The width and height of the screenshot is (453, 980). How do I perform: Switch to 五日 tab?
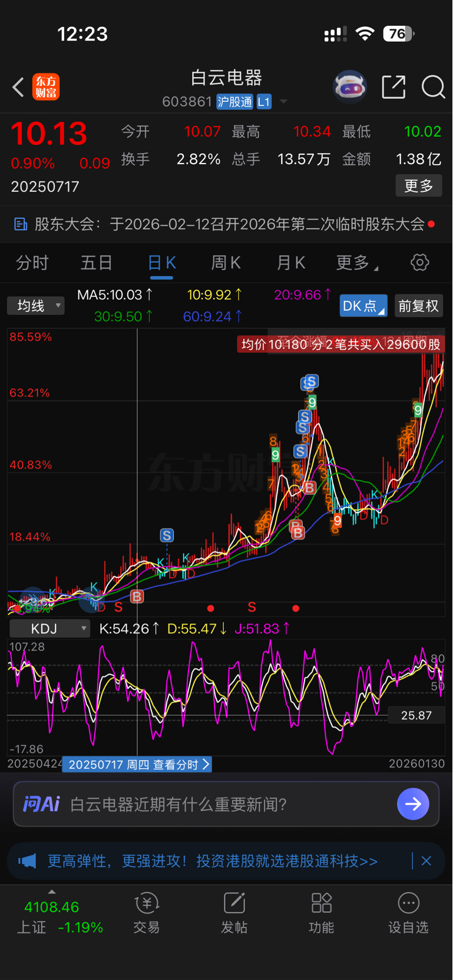tap(97, 263)
